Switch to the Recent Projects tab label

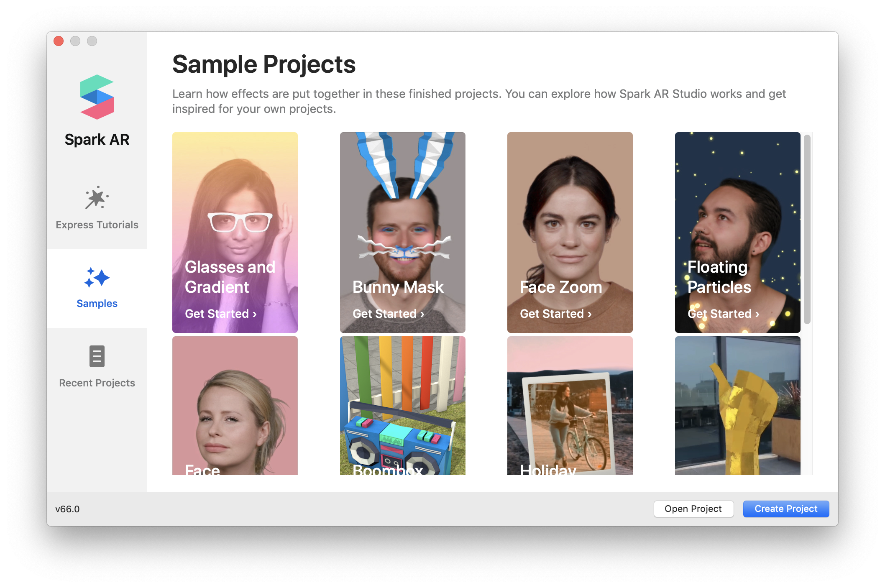[97, 383]
